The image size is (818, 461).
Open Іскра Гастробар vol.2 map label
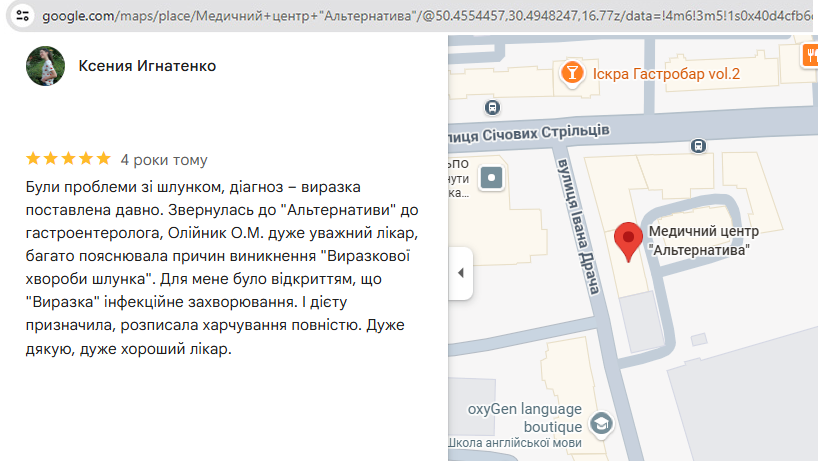tap(666, 73)
